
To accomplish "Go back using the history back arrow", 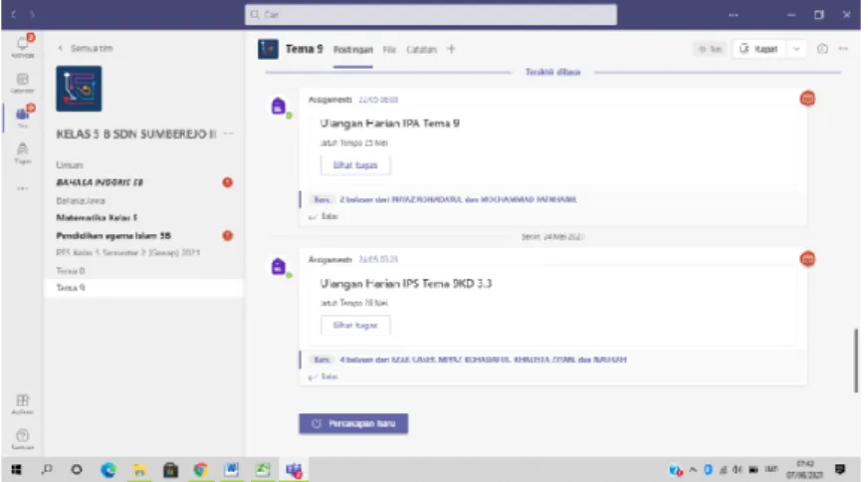I will [14, 14].
